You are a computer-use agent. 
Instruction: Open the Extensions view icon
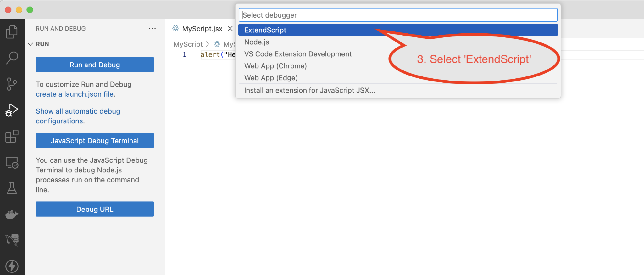pyautogui.click(x=12, y=136)
